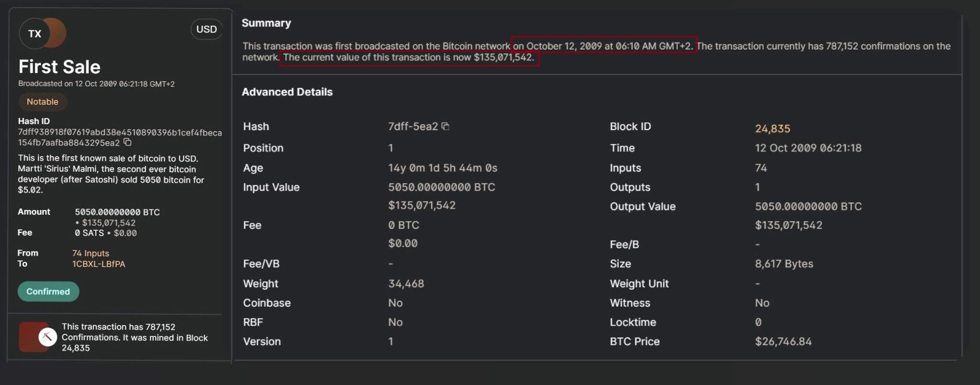This screenshot has width=980, height=385.
Task: Open the 74 Inputs link
Action: [90, 253]
